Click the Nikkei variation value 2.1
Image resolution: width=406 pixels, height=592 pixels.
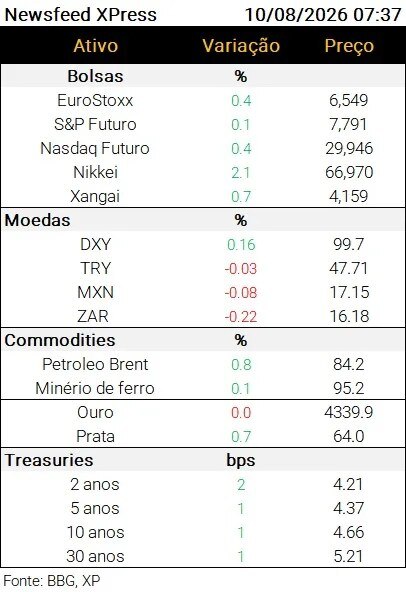click(241, 173)
